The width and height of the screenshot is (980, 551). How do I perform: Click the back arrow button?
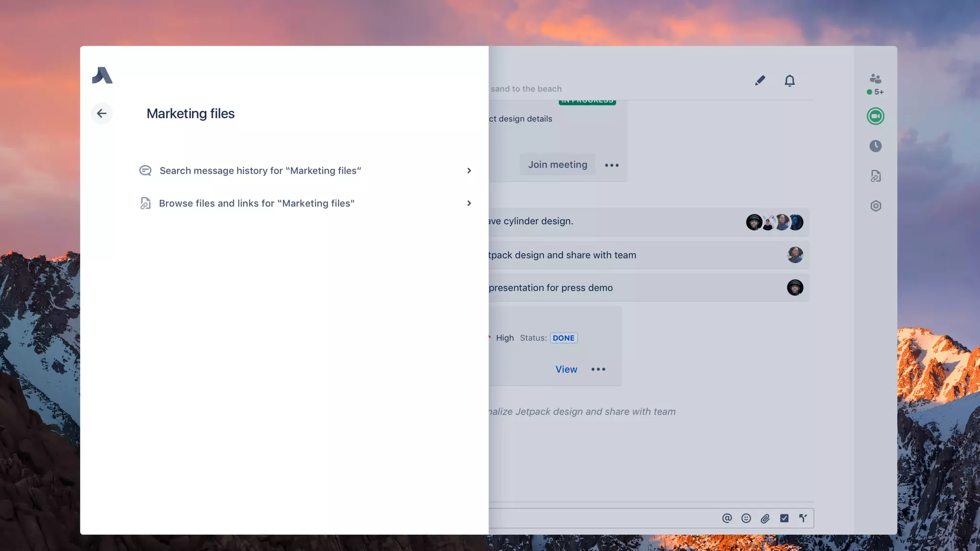click(x=101, y=113)
